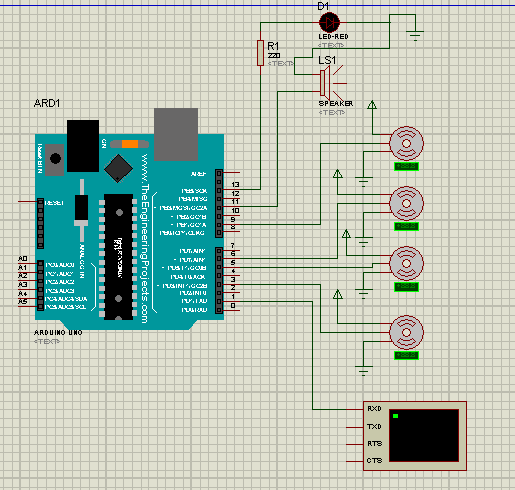Select the ATmega chip on the Arduino

pos(119,257)
